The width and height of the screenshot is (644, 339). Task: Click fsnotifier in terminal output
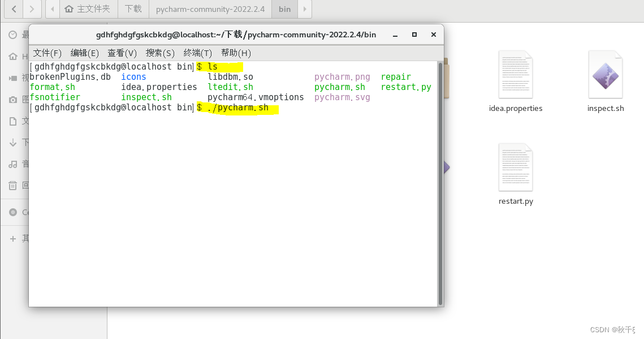[x=55, y=97]
